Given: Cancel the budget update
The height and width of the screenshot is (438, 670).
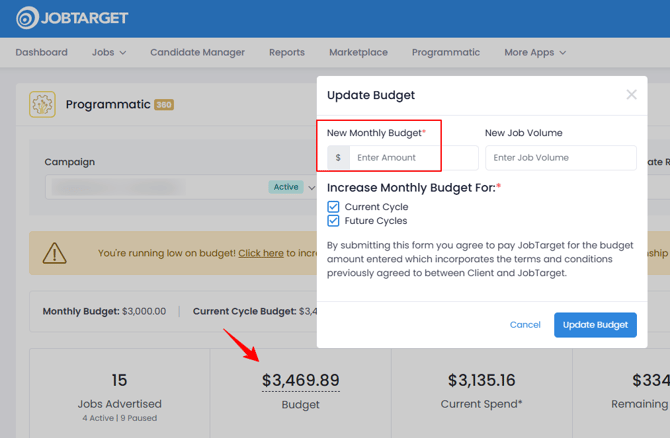Looking at the screenshot, I should click(525, 325).
